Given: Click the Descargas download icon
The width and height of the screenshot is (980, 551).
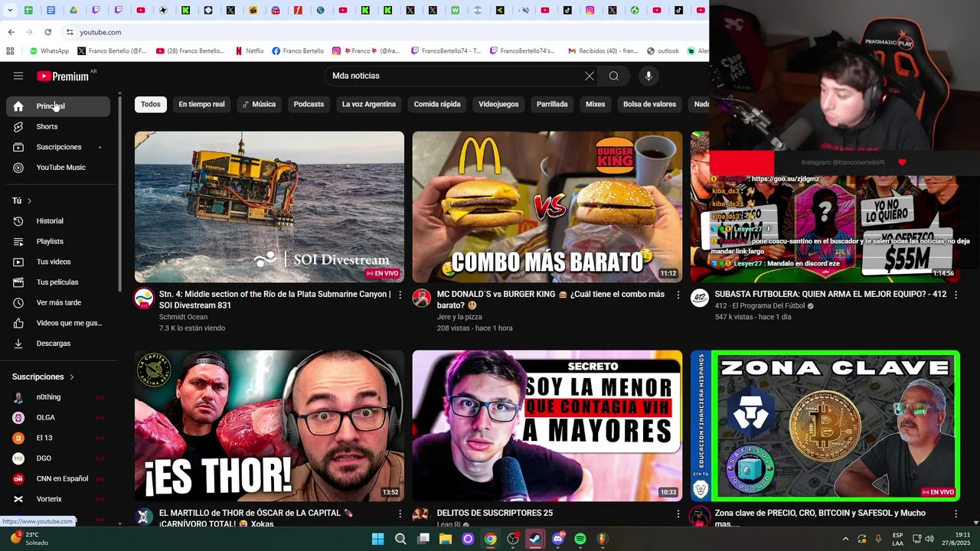Looking at the screenshot, I should point(18,344).
